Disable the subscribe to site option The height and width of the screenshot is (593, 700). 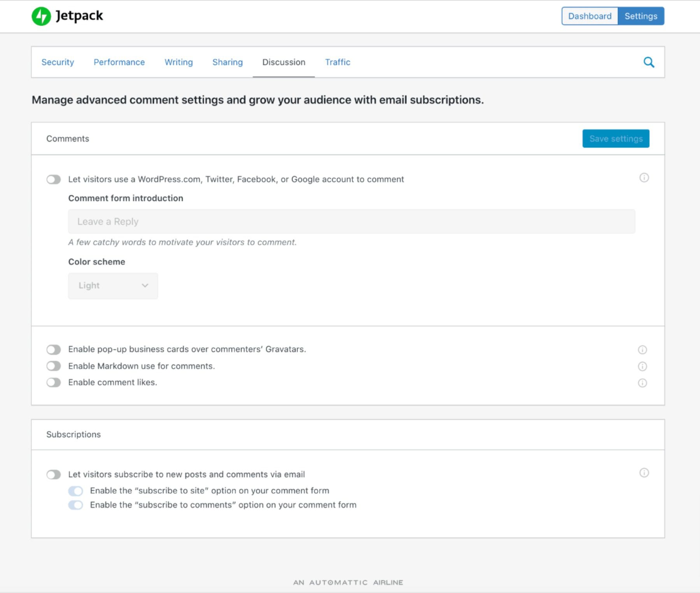tap(76, 491)
